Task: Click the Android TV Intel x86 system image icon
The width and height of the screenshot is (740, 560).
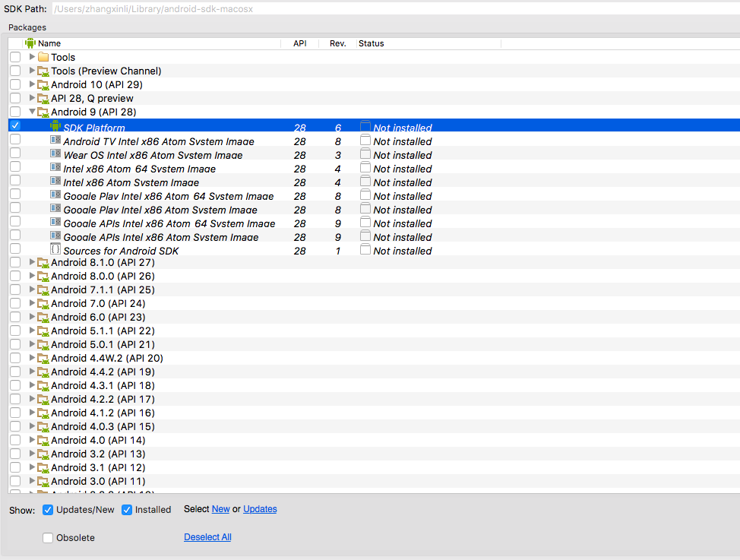Action: pyautogui.click(x=55, y=140)
